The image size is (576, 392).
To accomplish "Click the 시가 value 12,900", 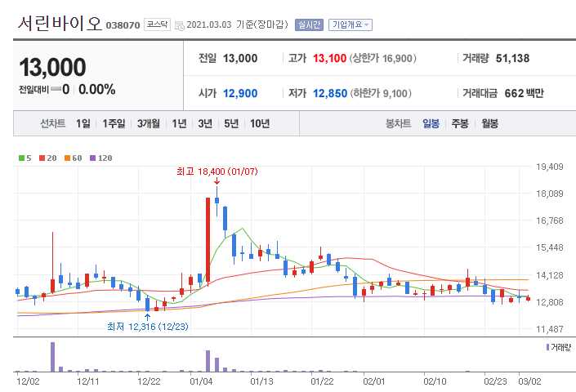I will 240,93.
